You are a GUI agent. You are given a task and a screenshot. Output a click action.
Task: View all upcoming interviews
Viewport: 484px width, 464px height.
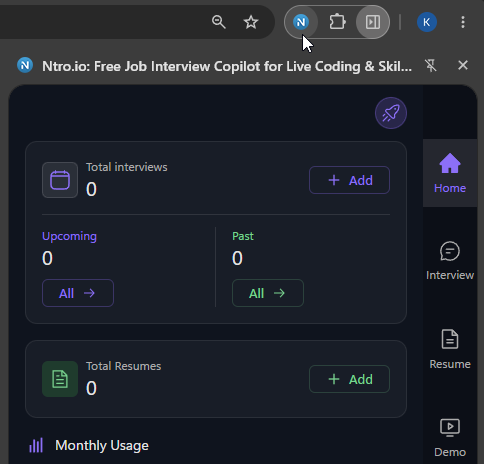(78, 293)
